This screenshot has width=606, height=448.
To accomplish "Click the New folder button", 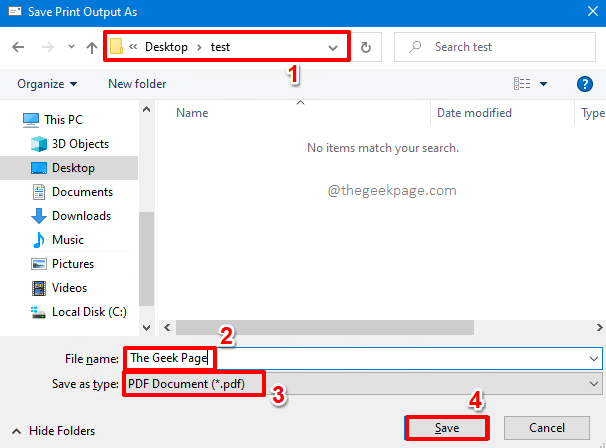I will click(137, 84).
